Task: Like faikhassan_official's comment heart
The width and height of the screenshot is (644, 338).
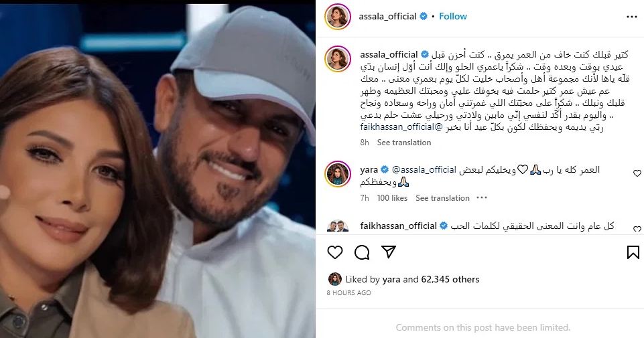Action: [x=637, y=230]
